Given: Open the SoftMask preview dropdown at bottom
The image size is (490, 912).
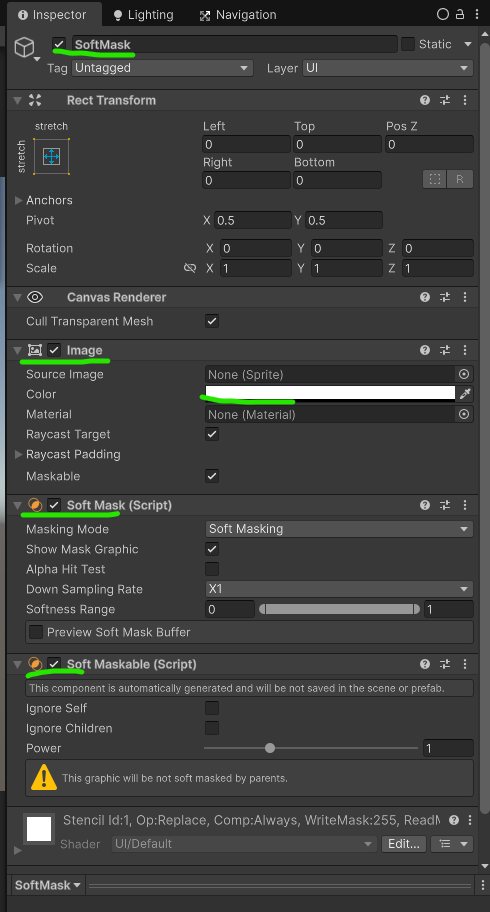Looking at the screenshot, I should [48, 885].
